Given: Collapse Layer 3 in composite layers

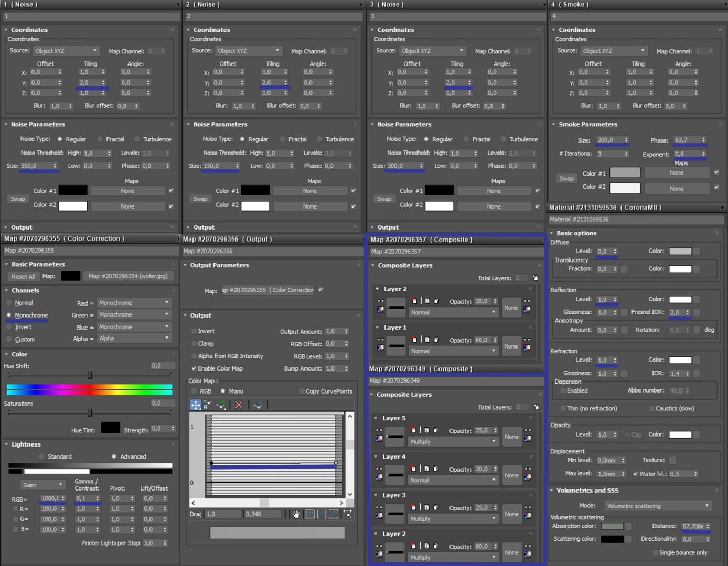Looking at the screenshot, I should [389, 495].
